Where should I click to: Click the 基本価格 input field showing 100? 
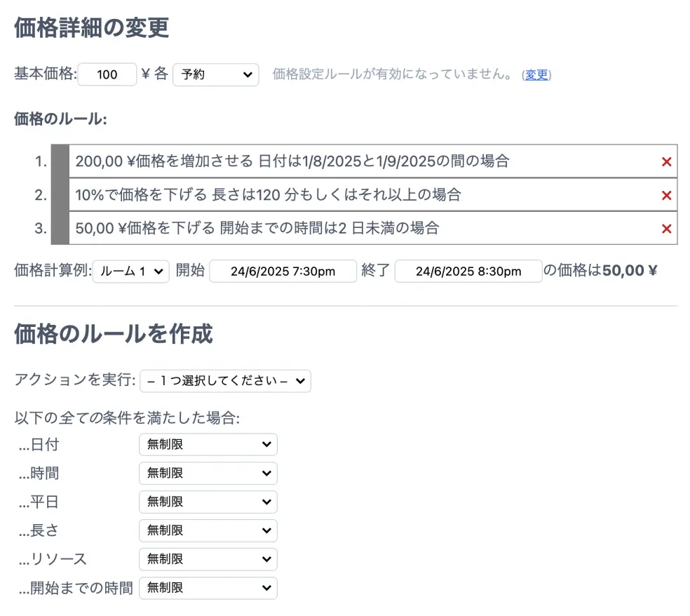pyautogui.click(x=107, y=74)
